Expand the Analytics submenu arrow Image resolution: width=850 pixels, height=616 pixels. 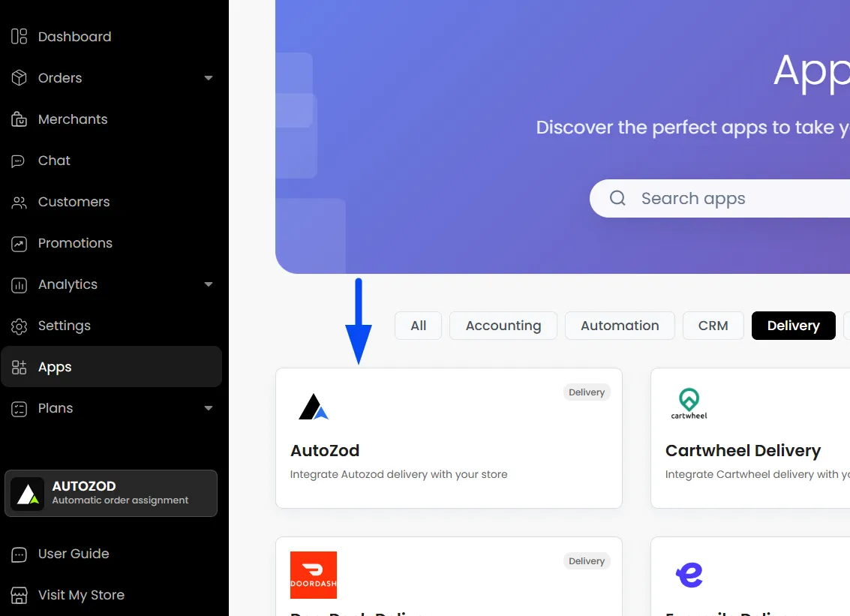pyautogui.click(x=208, y=284)
